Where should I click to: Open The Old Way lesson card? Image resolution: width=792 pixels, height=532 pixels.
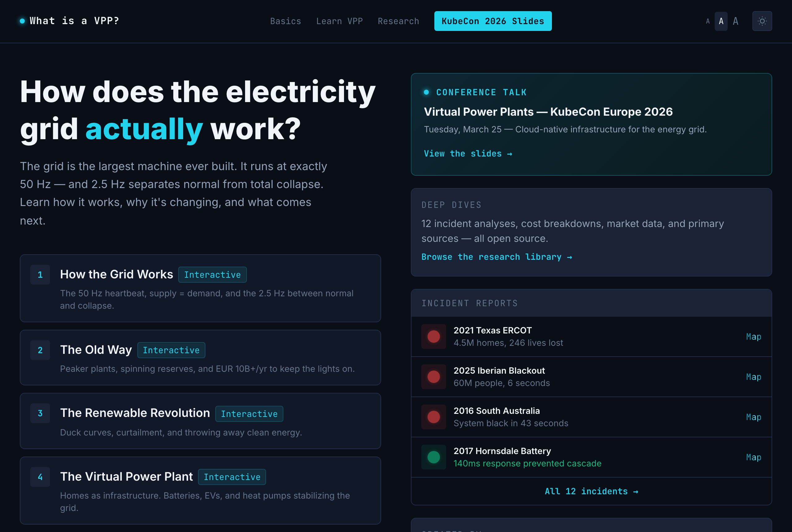click(x=200, y=357)
